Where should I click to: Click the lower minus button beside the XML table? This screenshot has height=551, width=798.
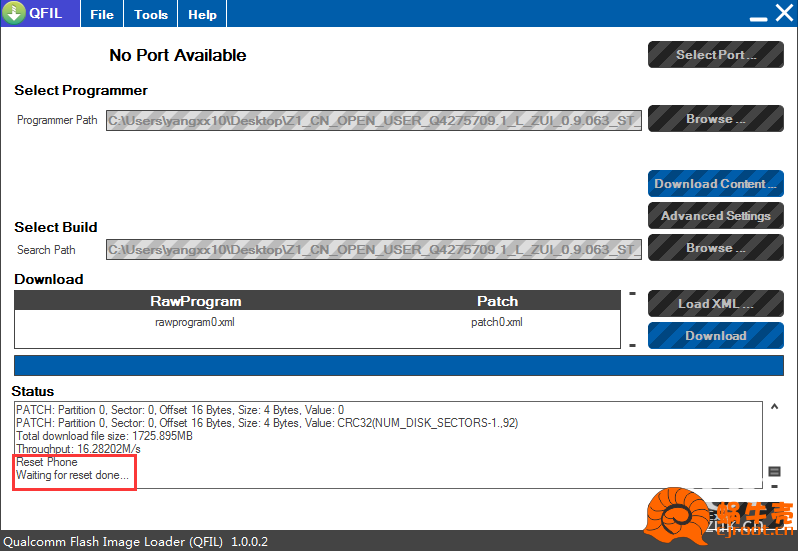tap(633, 345)
